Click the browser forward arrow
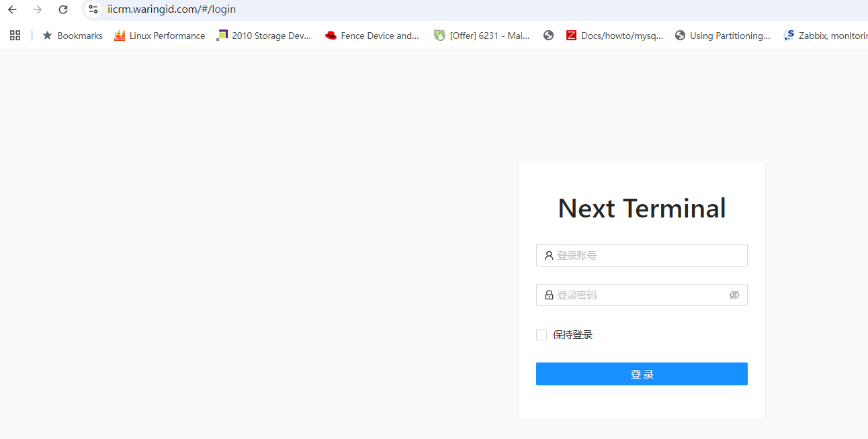This screenshot has width=868, height=439. (x=38, y=9)
